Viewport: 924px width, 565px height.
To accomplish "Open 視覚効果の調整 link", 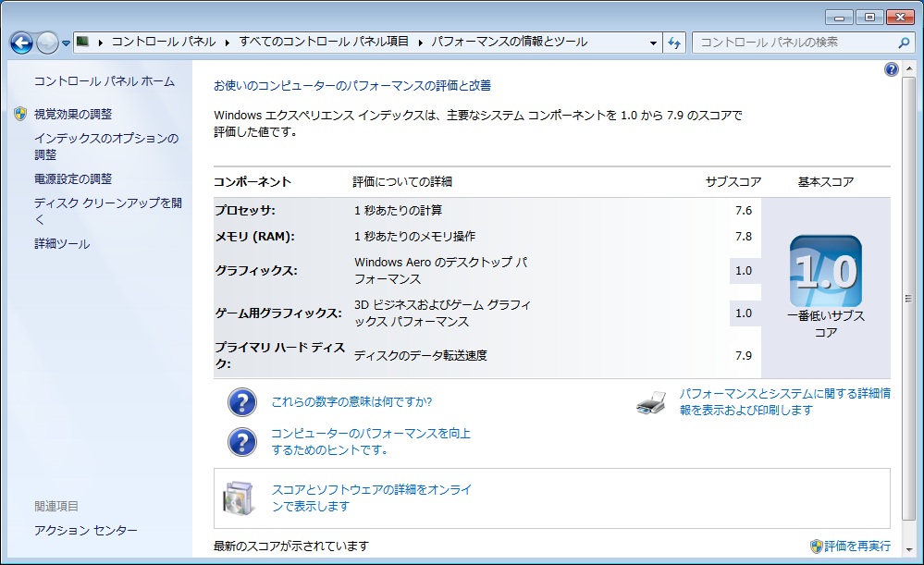I will click(x=73, y=114).
